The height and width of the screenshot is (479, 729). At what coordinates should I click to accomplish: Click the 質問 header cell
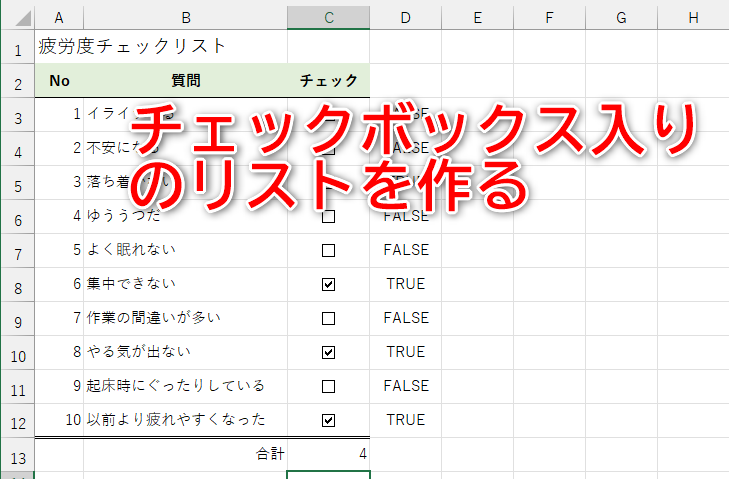[x=185, y=81]
